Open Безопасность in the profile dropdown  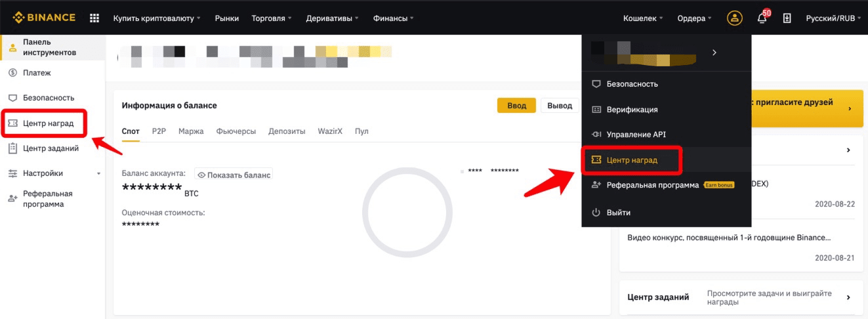pos(667,84)
